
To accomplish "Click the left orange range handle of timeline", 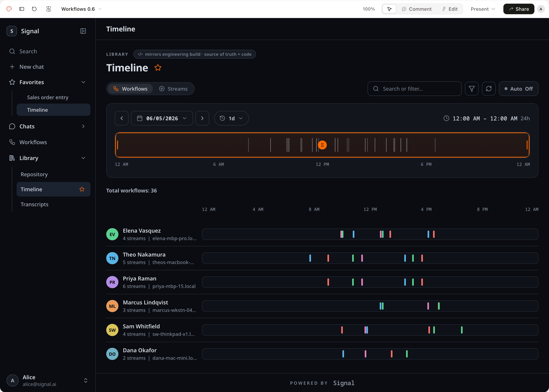I will coord(118,145).
